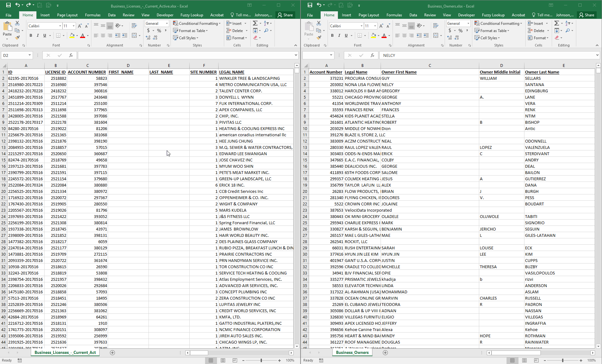Click Save icon in Business_Licenses window
Image resolution: width=602 pixels, height=364 pixels.
(8, 5)
